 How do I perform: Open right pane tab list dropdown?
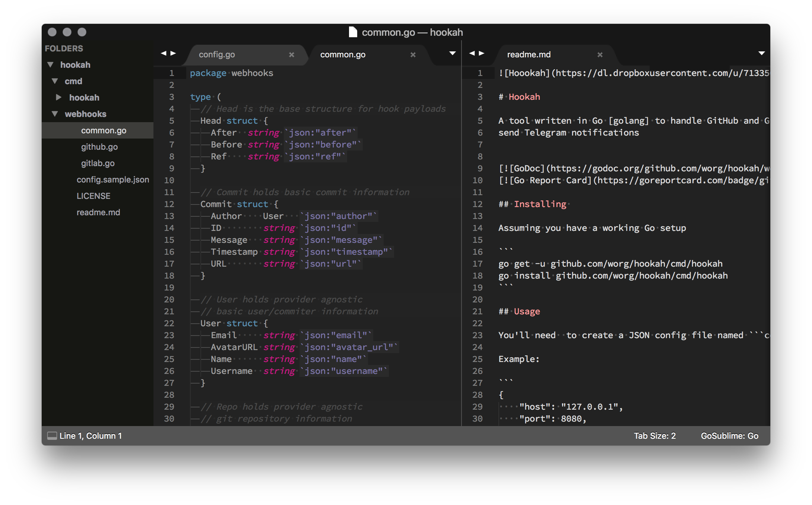762,53
